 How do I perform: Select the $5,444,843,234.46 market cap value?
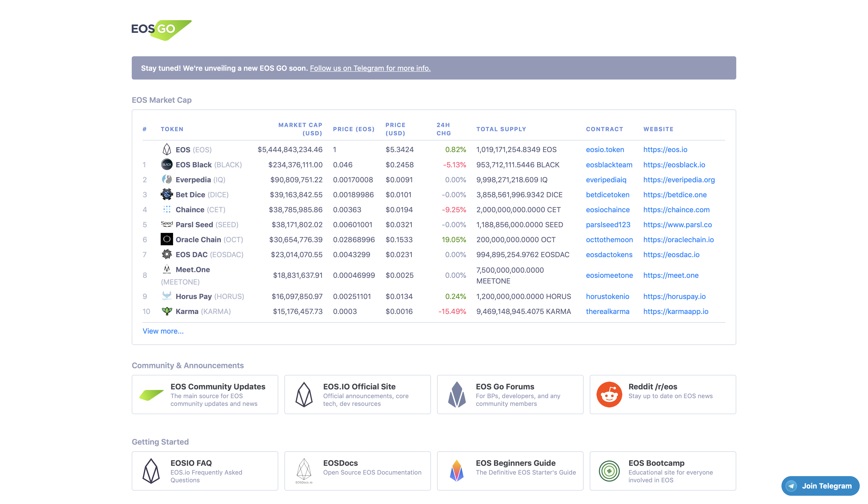[290, 149]
